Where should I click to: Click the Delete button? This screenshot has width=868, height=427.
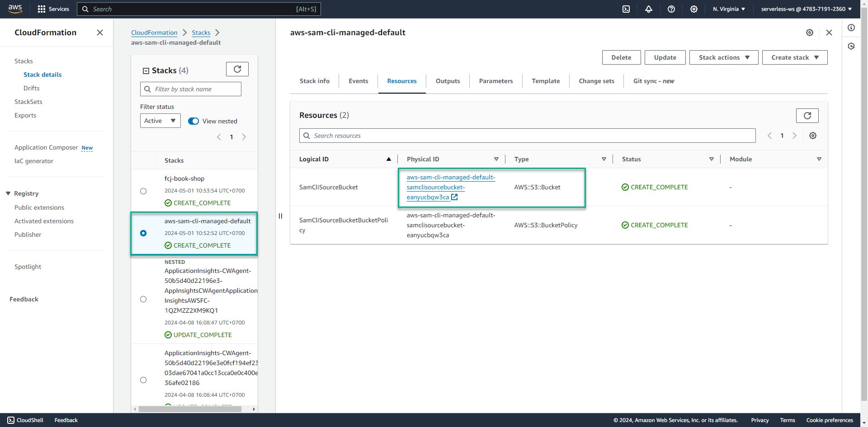point(622,57)
